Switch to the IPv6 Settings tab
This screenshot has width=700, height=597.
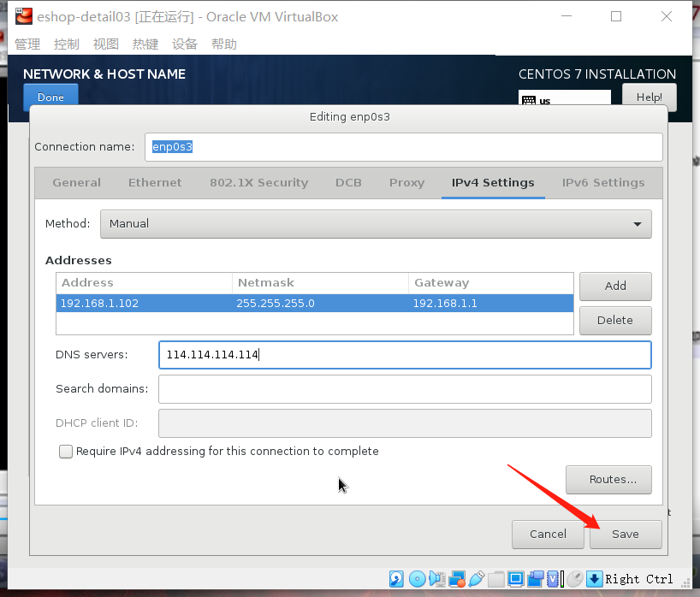pos(603,183)
